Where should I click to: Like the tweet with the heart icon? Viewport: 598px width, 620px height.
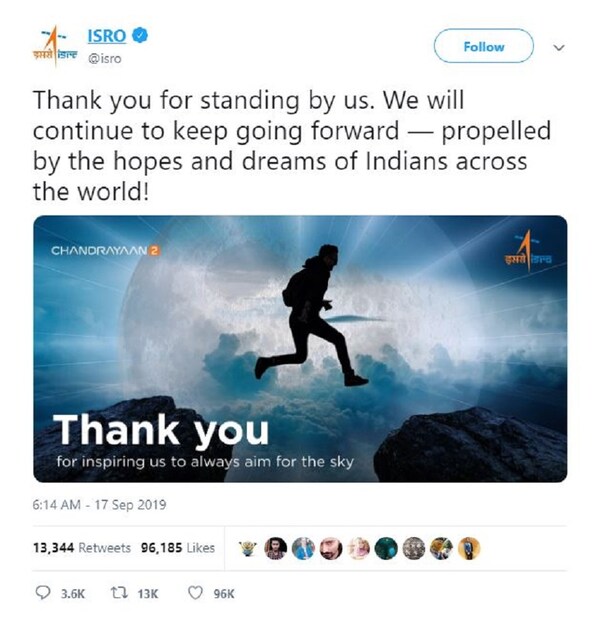point(195,593)
